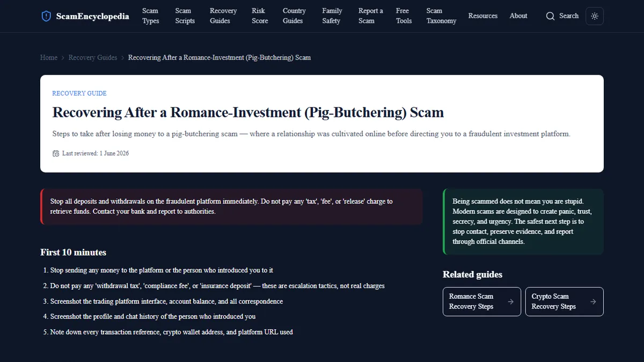Click step 4 'Screenshot the profile and chat history'
Screen dimensions: 644x362
(x=153, y=316)
